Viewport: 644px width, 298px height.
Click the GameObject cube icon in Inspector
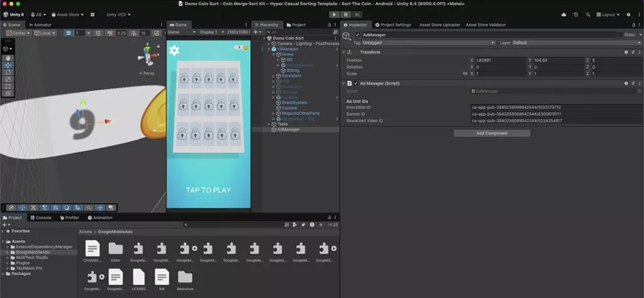(347, 36)
